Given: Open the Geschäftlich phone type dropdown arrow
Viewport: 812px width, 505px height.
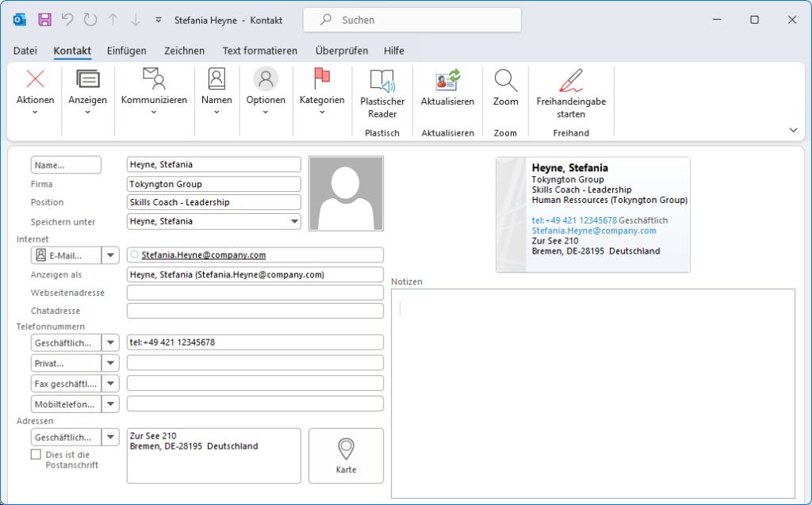Looking at the screenshot, I should click(x=110, y=343).
